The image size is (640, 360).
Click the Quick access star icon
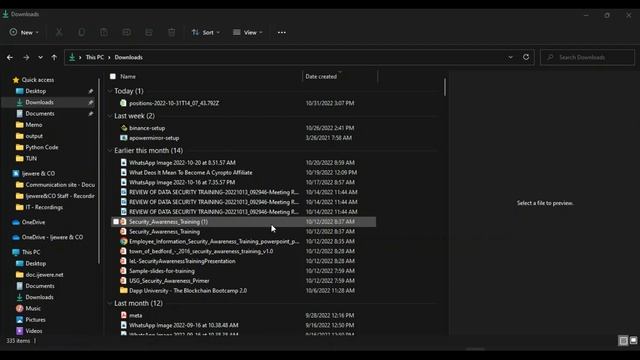[16, 80]
